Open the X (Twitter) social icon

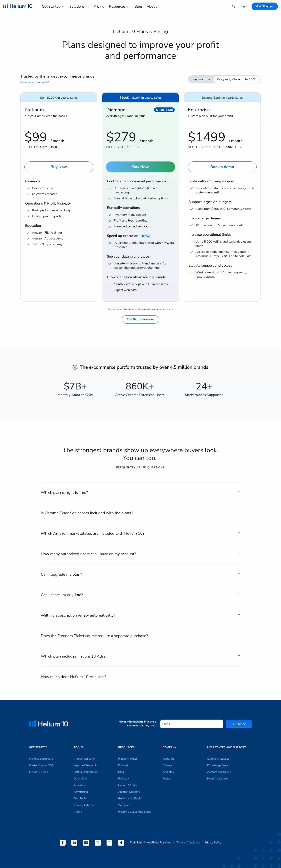point(98,842)
